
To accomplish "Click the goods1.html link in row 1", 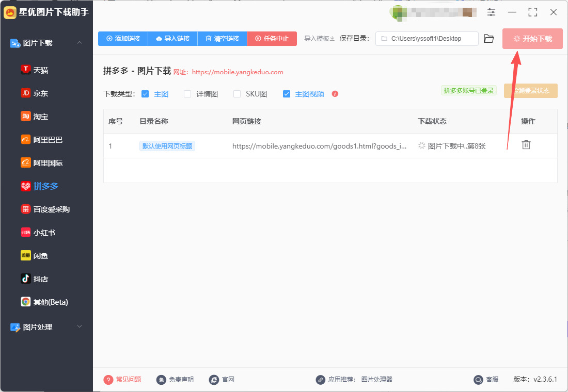I will pos(320,146).
